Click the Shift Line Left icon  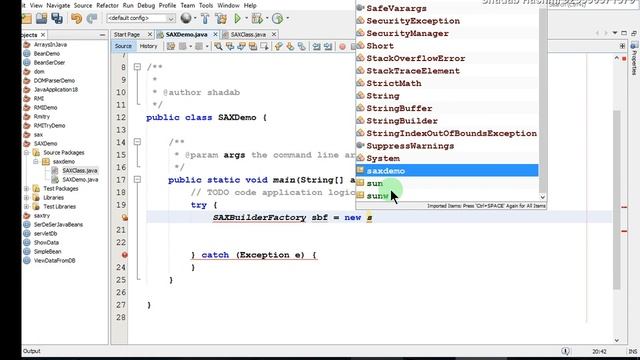(x=317, y=47)
